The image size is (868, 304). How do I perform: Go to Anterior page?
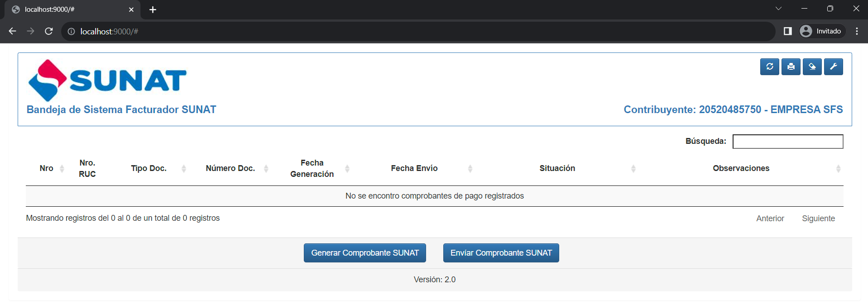(770, 218)
